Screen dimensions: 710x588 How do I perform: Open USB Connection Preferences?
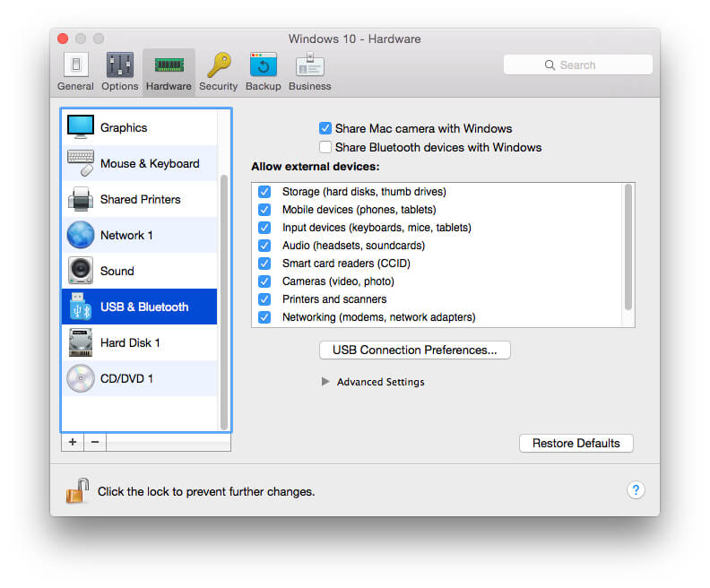point(415,350)
